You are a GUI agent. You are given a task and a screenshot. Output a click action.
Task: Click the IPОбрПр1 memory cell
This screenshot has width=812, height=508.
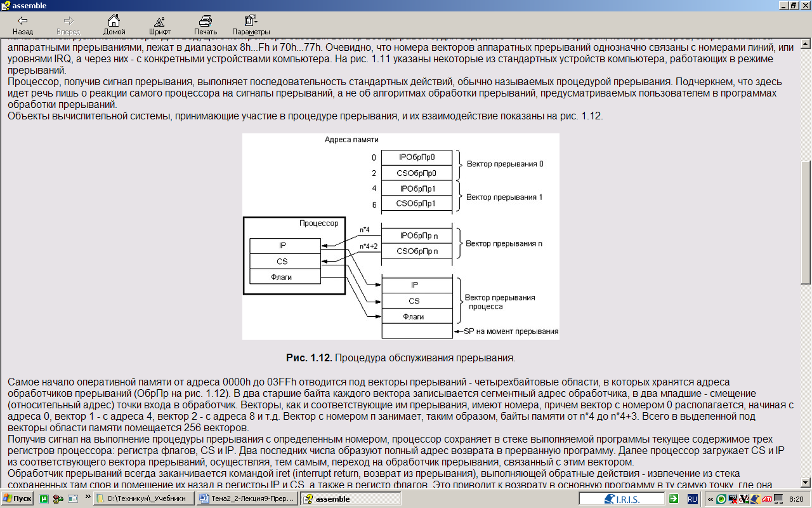417,189
